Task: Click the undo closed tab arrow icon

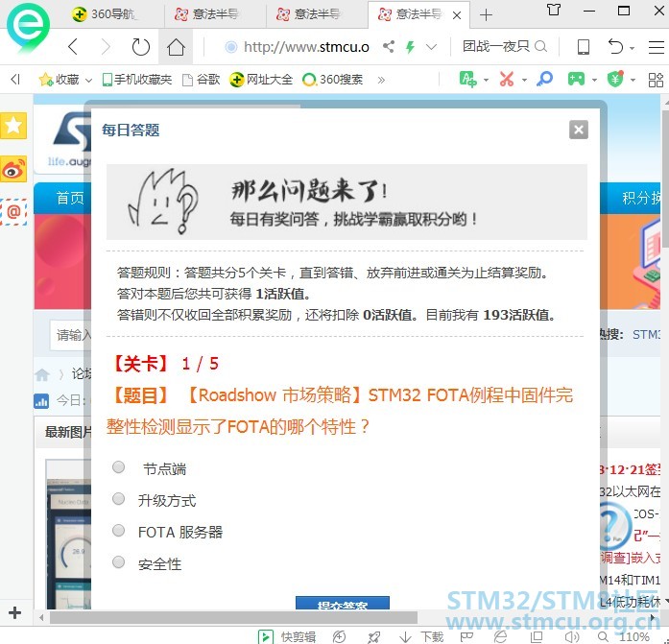Action: (615, 46)
